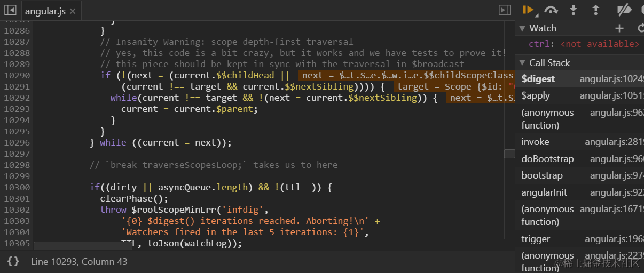
Task: Select the doBootstrap call stack frame
Action: pos(579,159)
